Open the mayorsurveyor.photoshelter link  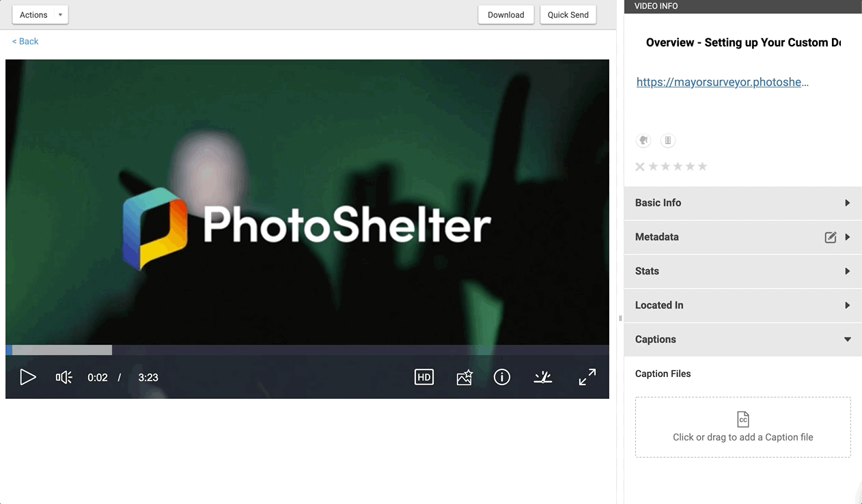pyautogui.click(x=723, y=82)
